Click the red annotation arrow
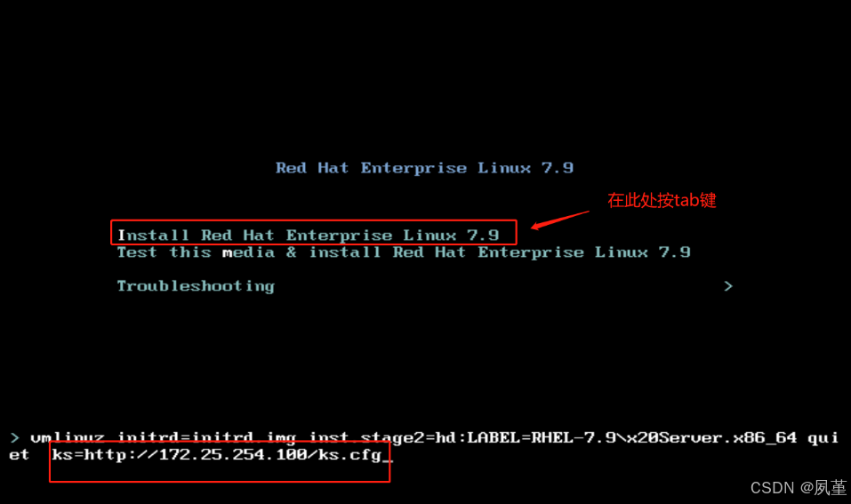The image size is (851, 504). (559, 220)
